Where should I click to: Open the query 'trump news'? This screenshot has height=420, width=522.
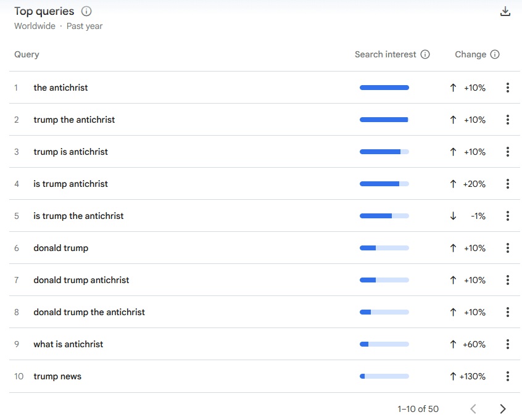click(x=57, y=376)
